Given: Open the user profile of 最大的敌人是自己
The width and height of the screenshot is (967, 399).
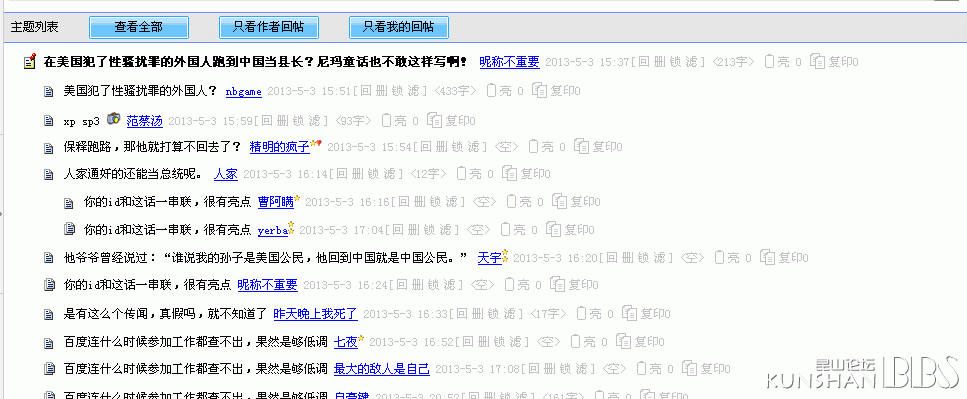Looking at the screenshot, I should tap(382, 369).
